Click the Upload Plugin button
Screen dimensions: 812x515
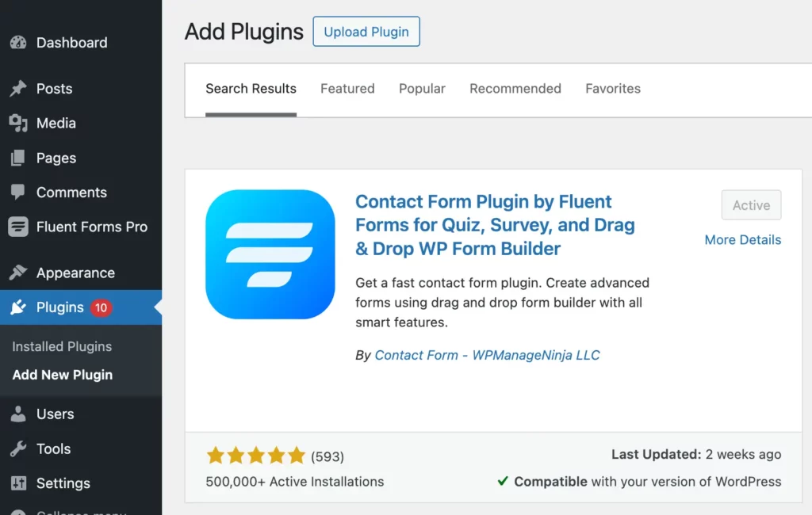(x=366, y=32)
